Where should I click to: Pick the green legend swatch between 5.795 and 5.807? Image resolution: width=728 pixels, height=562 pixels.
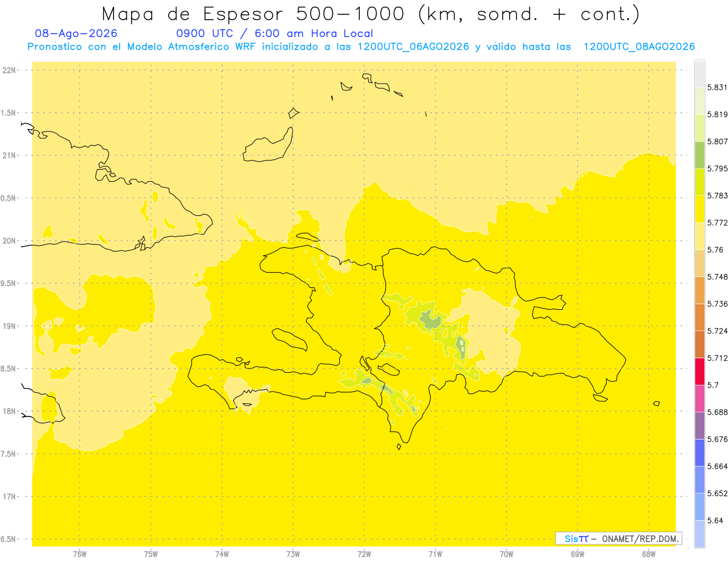tap(699, 155)
